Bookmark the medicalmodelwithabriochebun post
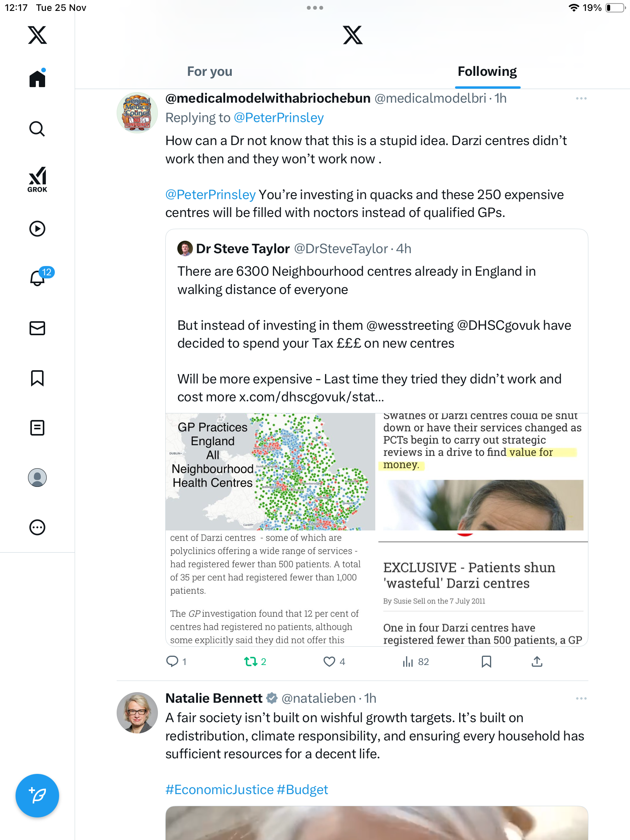This screenshot has height=840, width=630. point(486,661)
